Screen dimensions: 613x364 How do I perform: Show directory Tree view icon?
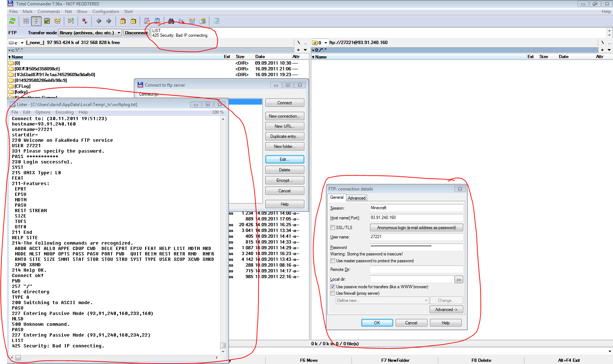coord(57,21)
